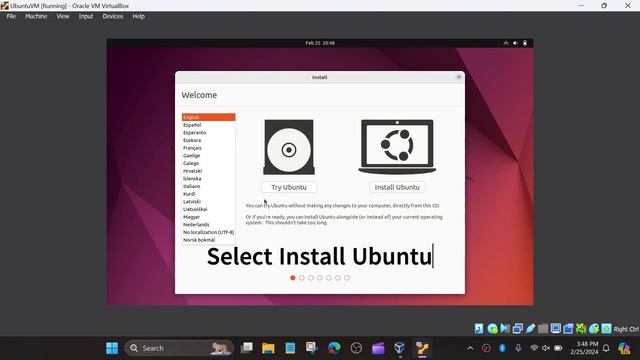This screenshot has width=640, height=360.
Task: Open Ubuntu clock showing Feb 25 20:48
Action: coord(320,43)
